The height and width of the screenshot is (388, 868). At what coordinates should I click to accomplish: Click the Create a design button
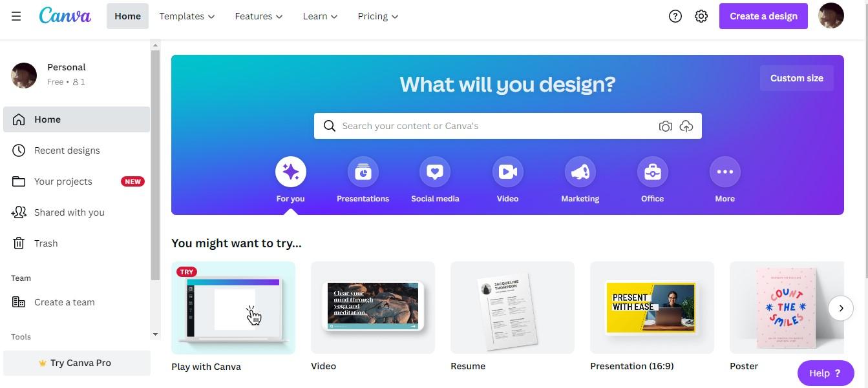763,16
